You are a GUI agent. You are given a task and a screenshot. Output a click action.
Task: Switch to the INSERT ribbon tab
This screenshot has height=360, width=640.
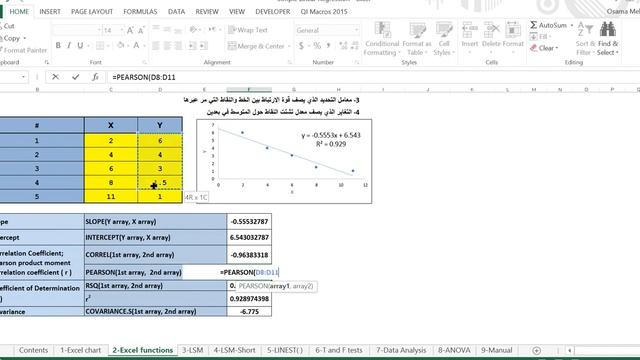(x=50, y=11)
